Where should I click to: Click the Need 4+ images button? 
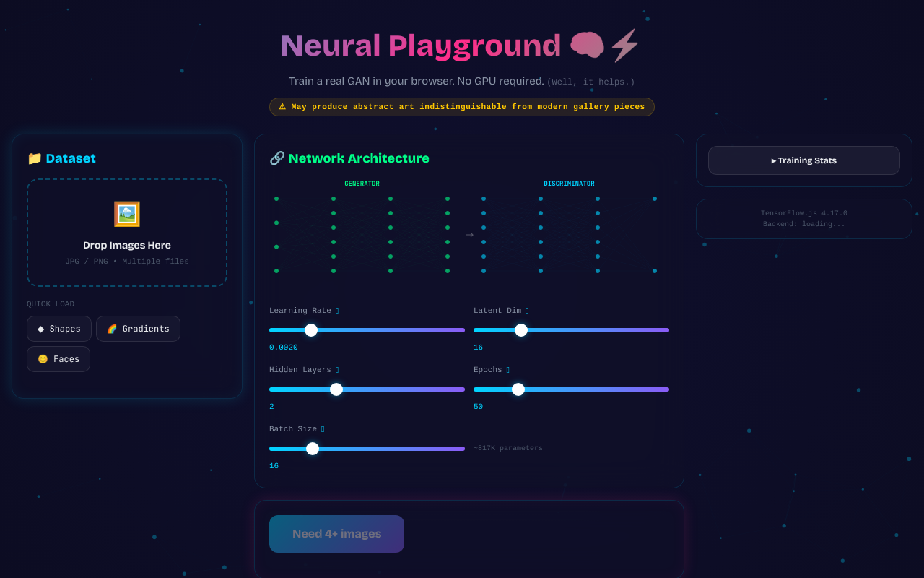tap(336, 534)
